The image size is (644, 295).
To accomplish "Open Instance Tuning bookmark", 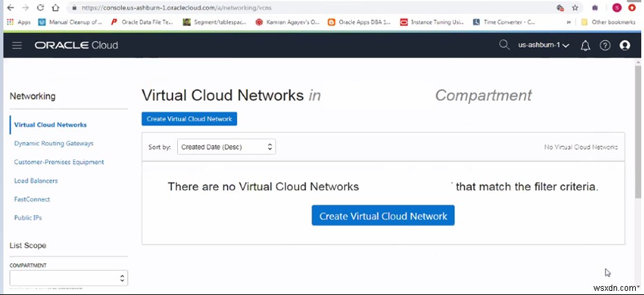I will pyautogui.click(x=432, y=22).
